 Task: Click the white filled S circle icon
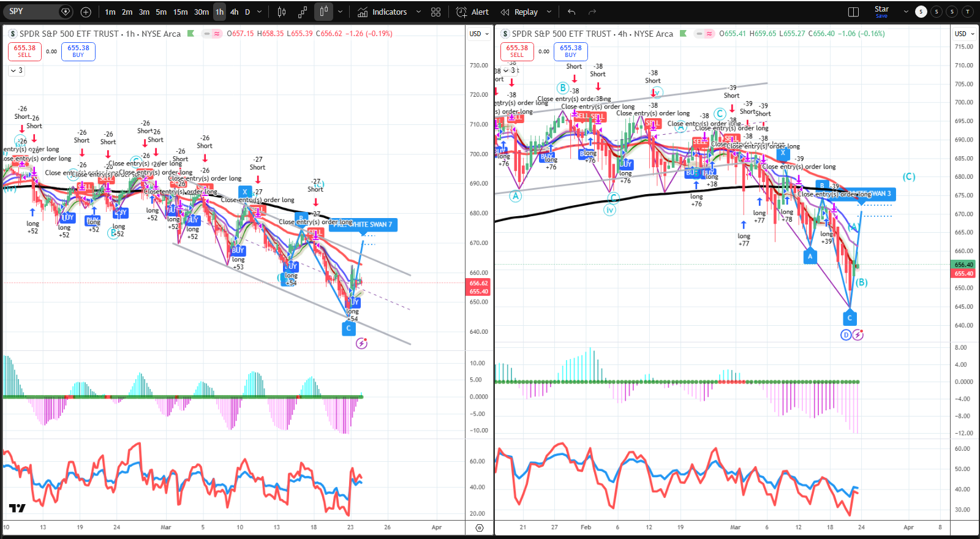921,12
